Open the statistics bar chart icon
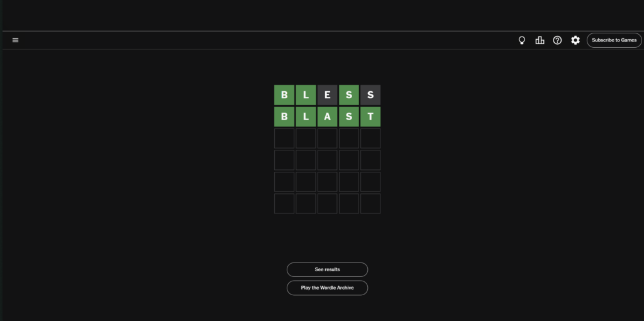 pyautogui.click(x=540, y=40)
